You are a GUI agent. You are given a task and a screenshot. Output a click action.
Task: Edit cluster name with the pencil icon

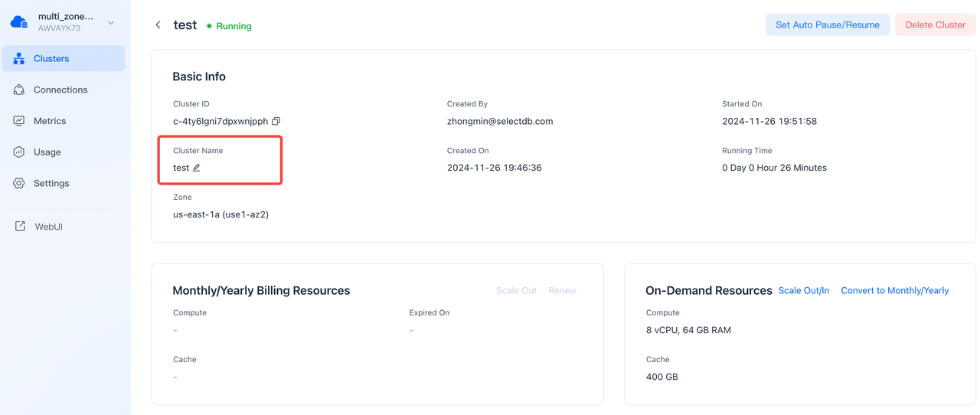coord(197,168)
